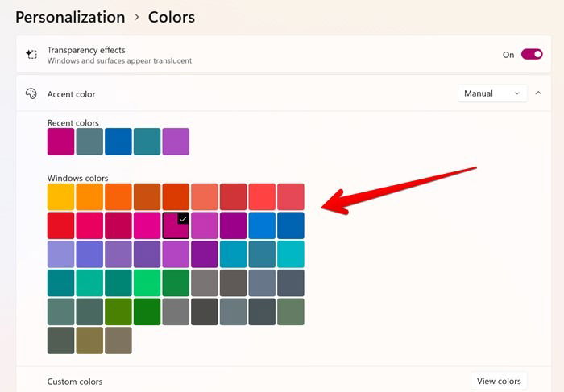
Task: Pick the bright red swatch starting second row
Action: pos(60,225)
